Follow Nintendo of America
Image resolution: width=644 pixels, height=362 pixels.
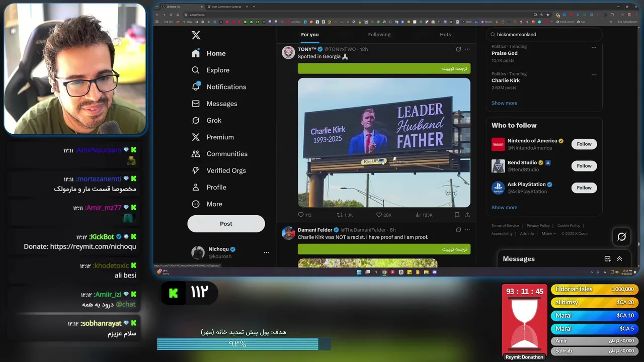point(584,144)
